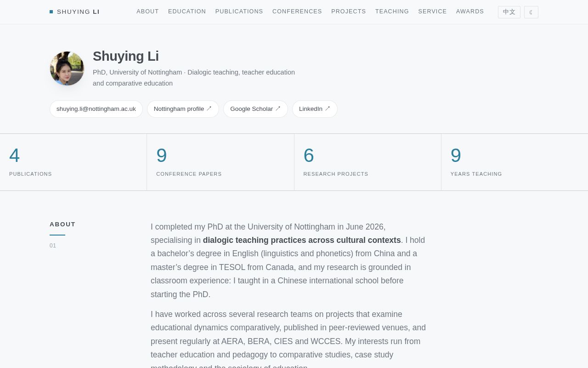Click the 9 Years Teaching stat
Viewport: 588px width, 368px height.
pos(514,162)
